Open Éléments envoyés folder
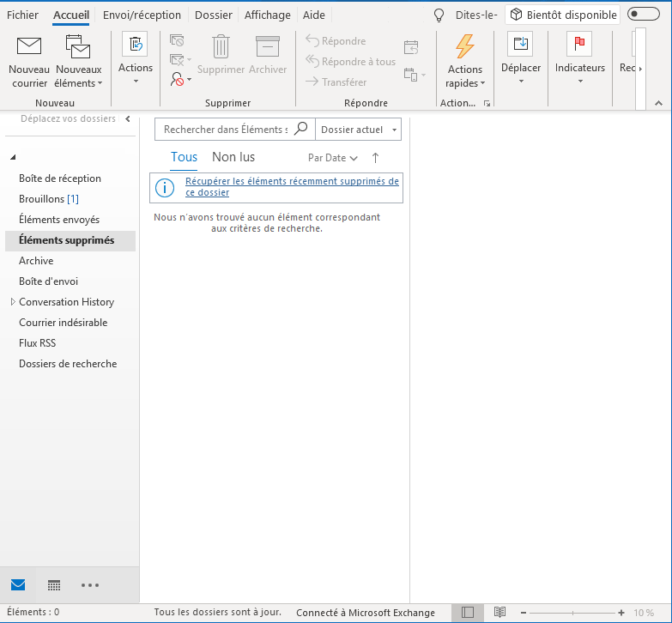This screenshot has height=623, width=672. [59, 220]
